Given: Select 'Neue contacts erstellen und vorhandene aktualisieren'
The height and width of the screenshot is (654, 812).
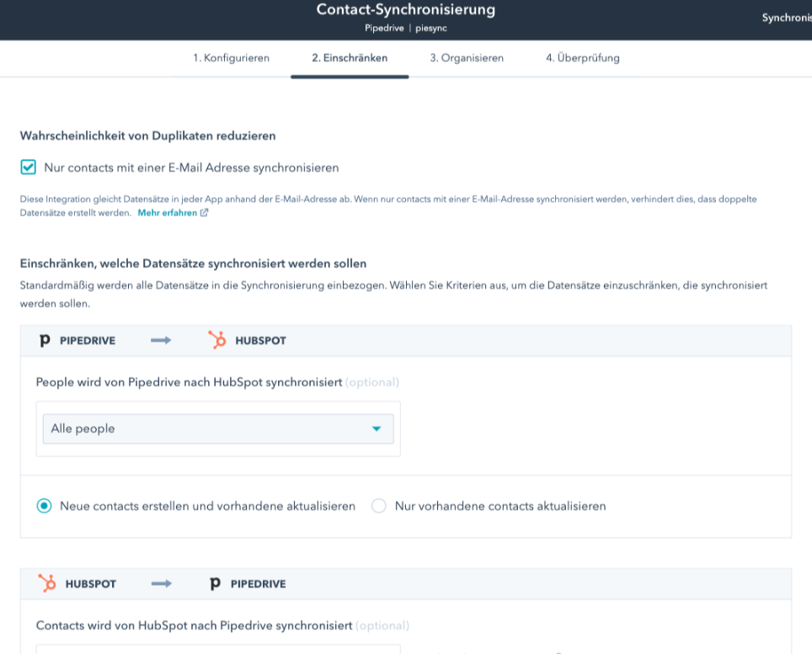Looking at the screenshot, I should click(44, 506).
